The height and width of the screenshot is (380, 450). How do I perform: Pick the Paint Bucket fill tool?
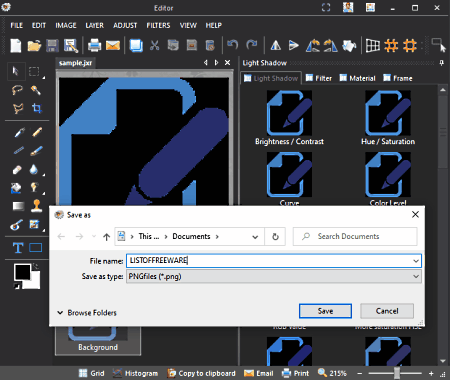(16, 188)
